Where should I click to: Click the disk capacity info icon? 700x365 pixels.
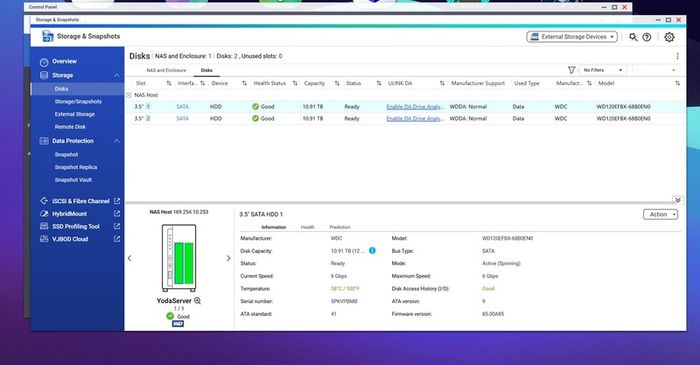pyautogui.click(x=372, y=251)
